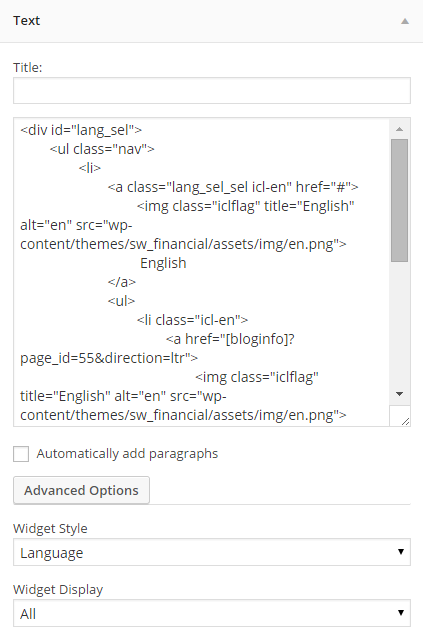Click the Automatically add paragraphs label
The width and height of the screenshot is (423, 640).
pos(127,454)
